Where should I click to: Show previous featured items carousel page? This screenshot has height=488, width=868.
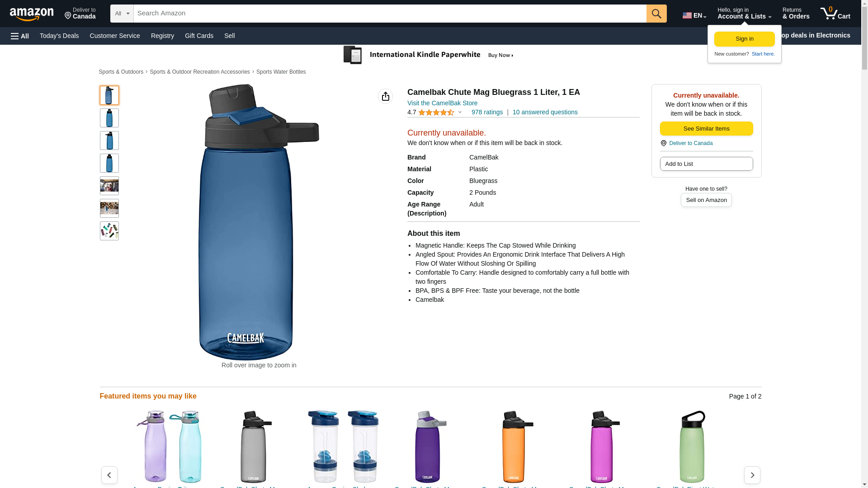(x=109, y=475)
